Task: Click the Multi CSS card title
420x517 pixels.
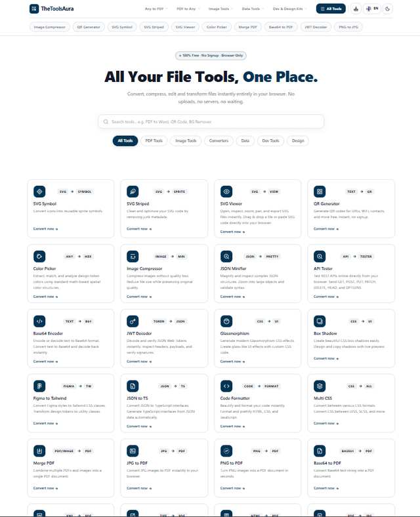Action: pyautogui.click(x=323, y=398)
